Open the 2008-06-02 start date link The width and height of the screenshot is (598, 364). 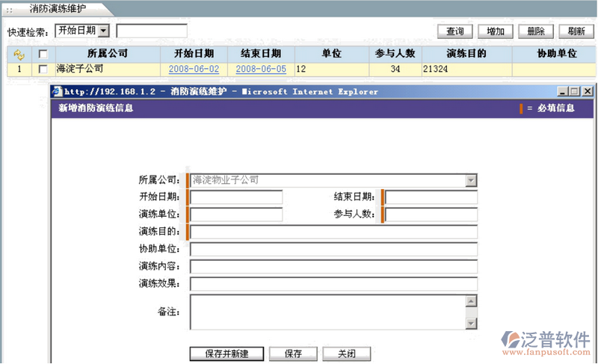tap(194, 69)
